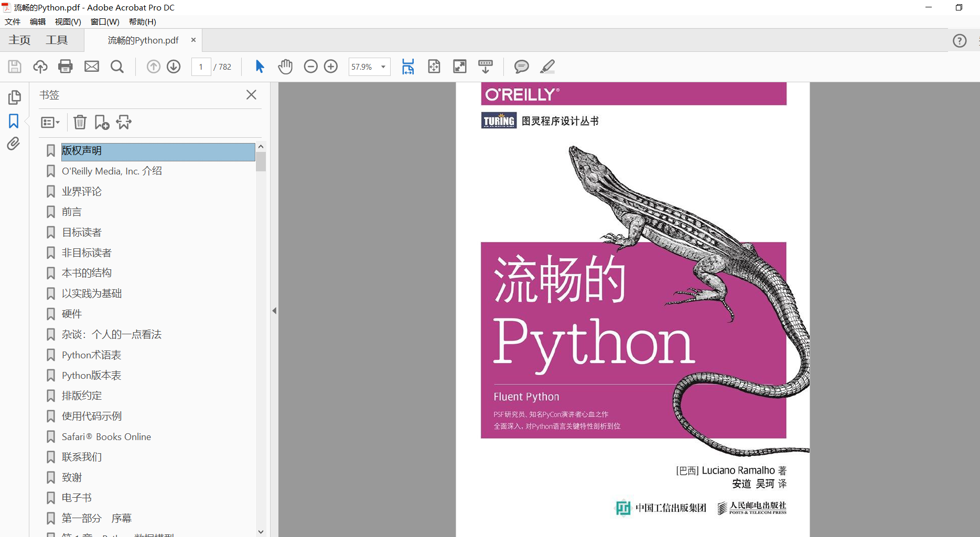The height and width of the screenshot is (537, 980).
Task: Switch to the 工具 tab
Action: click(x=57, y=40)
